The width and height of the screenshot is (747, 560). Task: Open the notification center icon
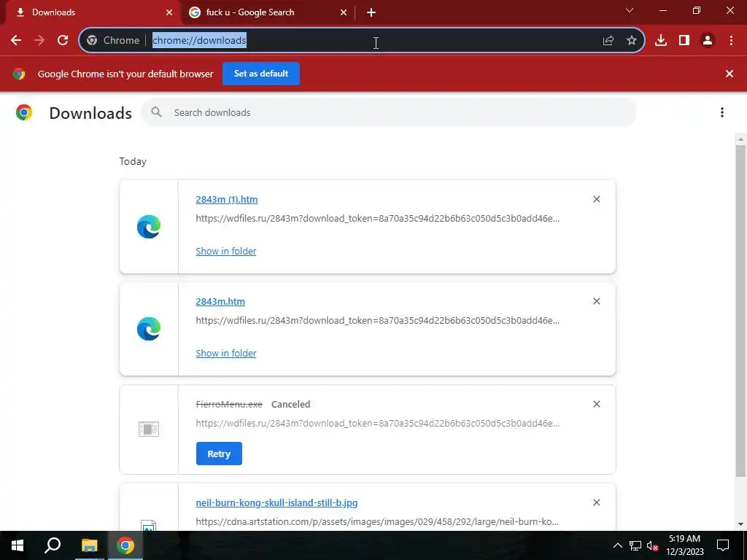[723, 545]
